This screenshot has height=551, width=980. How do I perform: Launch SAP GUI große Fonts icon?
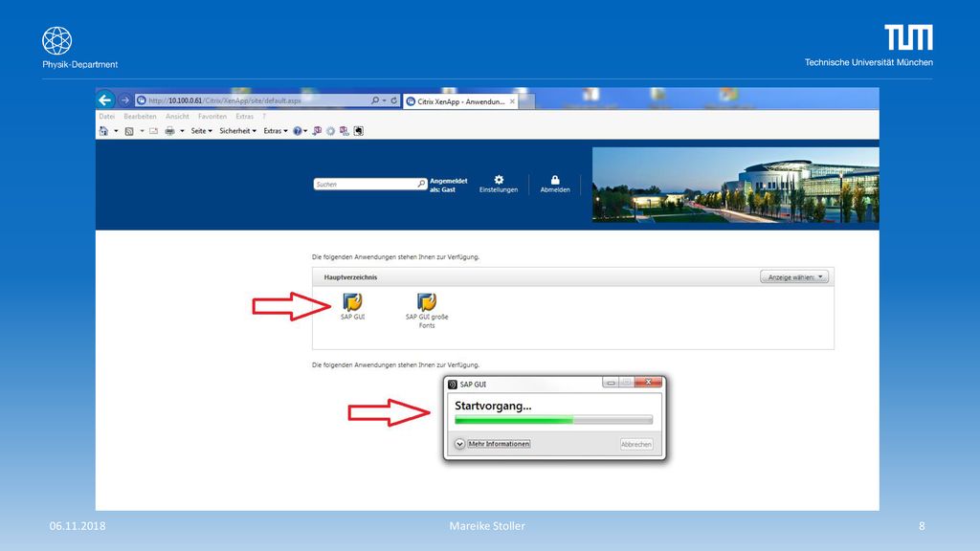(427, 301)
